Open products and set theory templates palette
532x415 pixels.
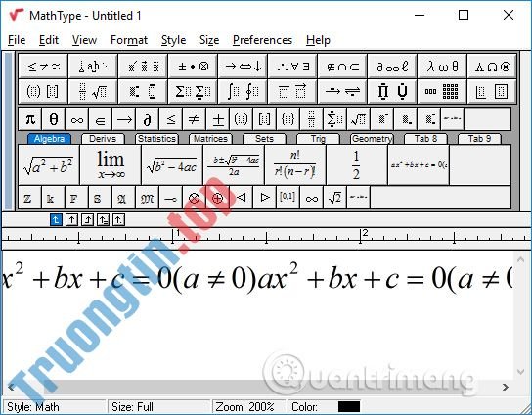pos(392,91)
